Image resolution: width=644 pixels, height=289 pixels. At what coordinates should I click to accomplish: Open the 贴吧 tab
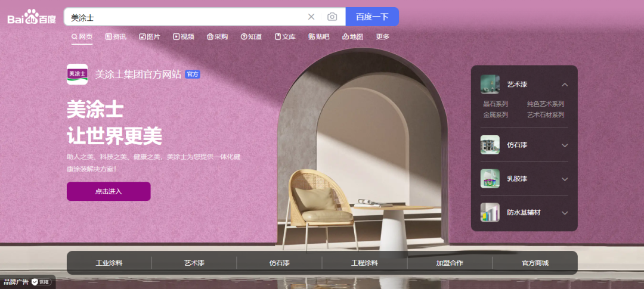tap(318, 36)
